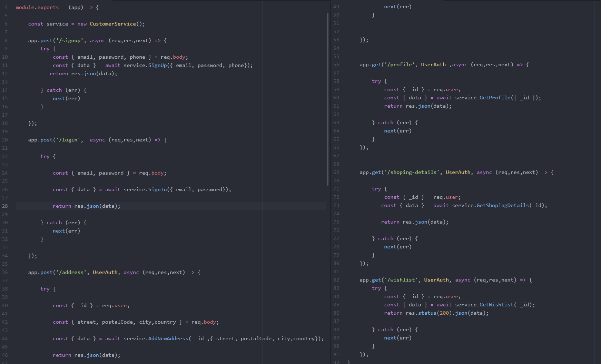601x364 pixels.
Task: Click line number 91 in the right pane
Action: [x=336, y=354]
